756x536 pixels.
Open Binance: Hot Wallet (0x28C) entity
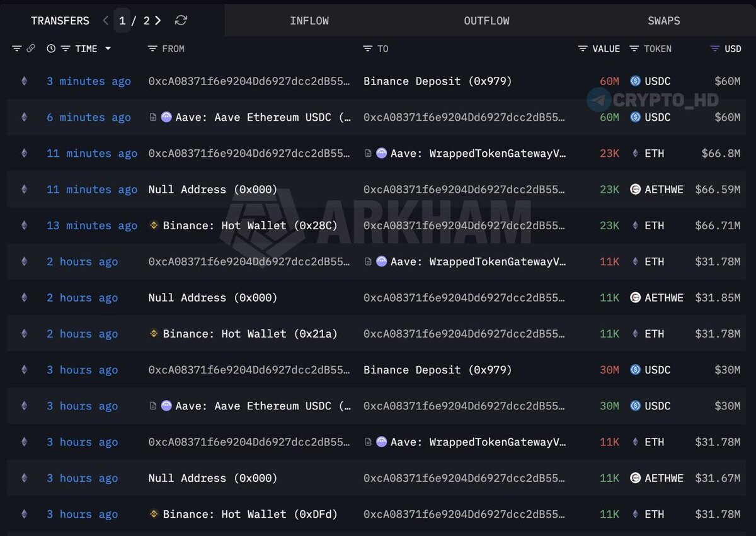click(250, 225)
